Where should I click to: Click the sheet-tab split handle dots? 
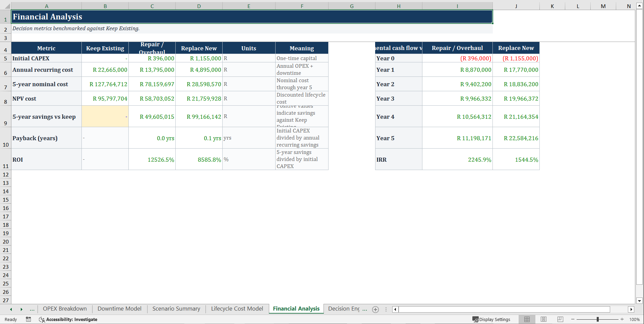pyautogui.click(x=386, y=309)
